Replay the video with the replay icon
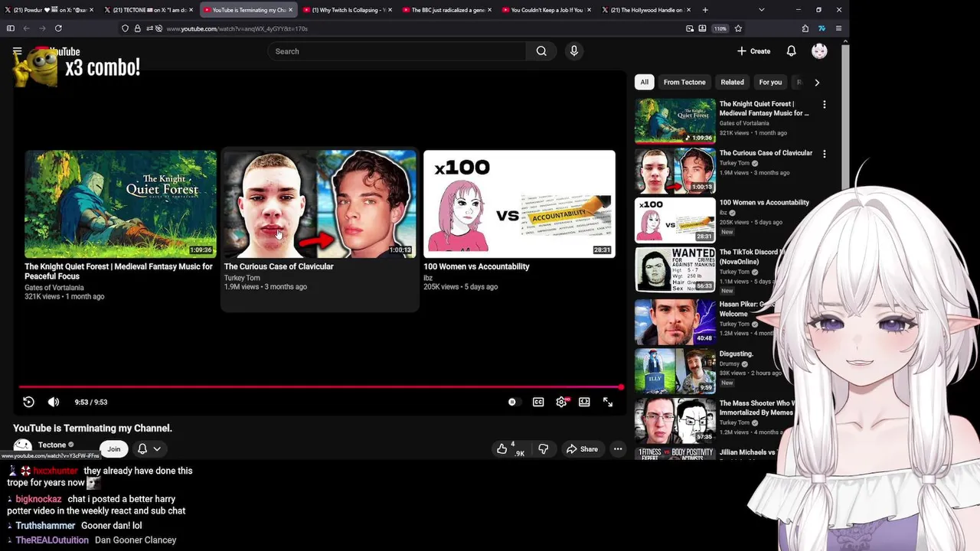 coord(28,402)
